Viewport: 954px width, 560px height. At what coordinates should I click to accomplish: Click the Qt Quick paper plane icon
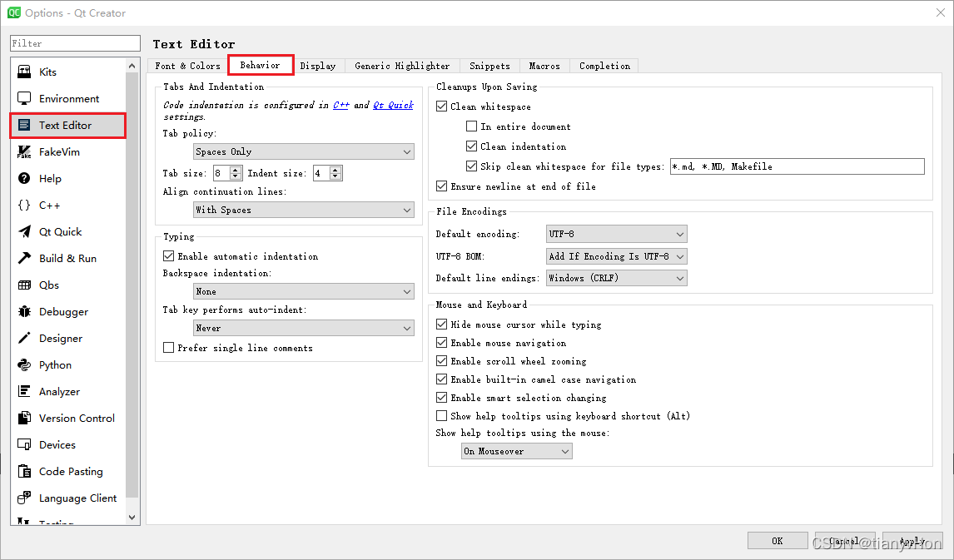(24, 231)
